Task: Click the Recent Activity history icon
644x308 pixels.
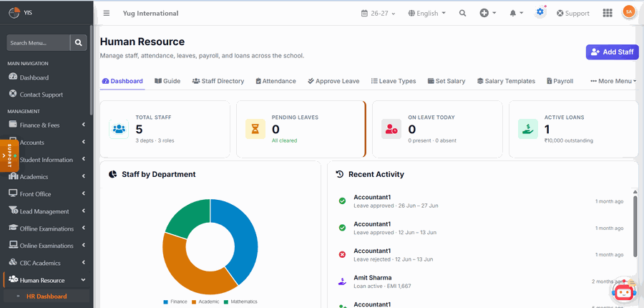Action: (x=340, y=174)
